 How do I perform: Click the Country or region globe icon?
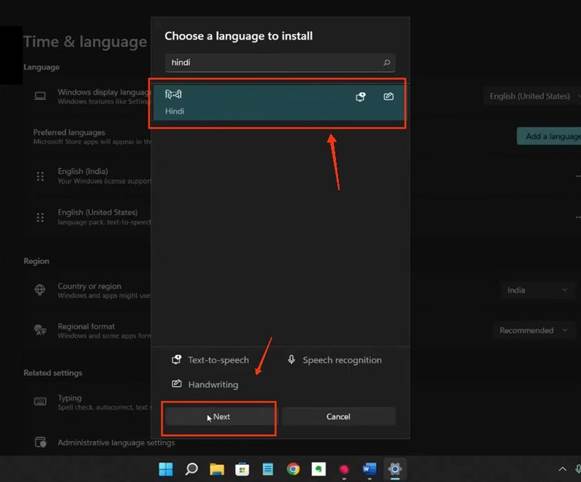pyautogui.click(x=40, y=290)
